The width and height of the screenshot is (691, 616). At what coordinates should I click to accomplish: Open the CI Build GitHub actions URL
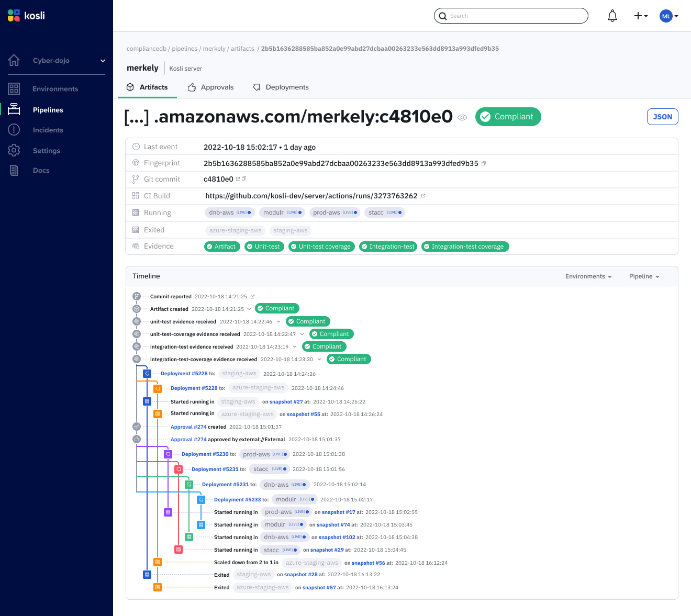311,196
